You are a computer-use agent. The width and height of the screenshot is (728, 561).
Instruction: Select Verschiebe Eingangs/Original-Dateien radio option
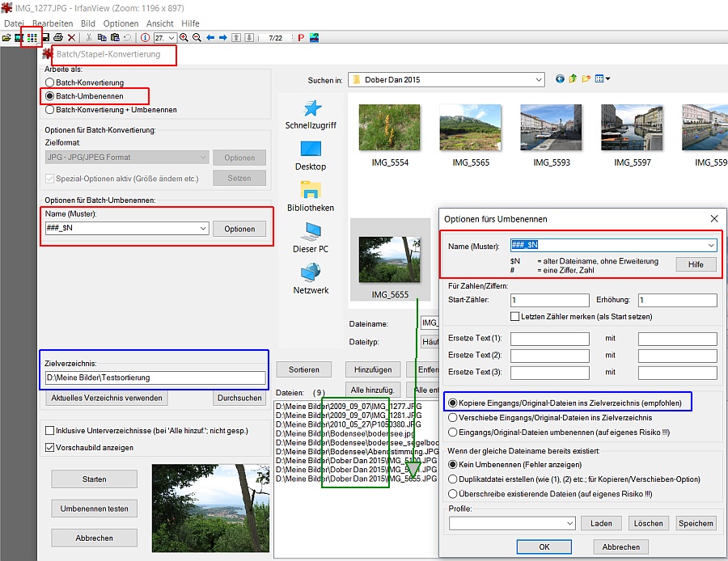452,418
